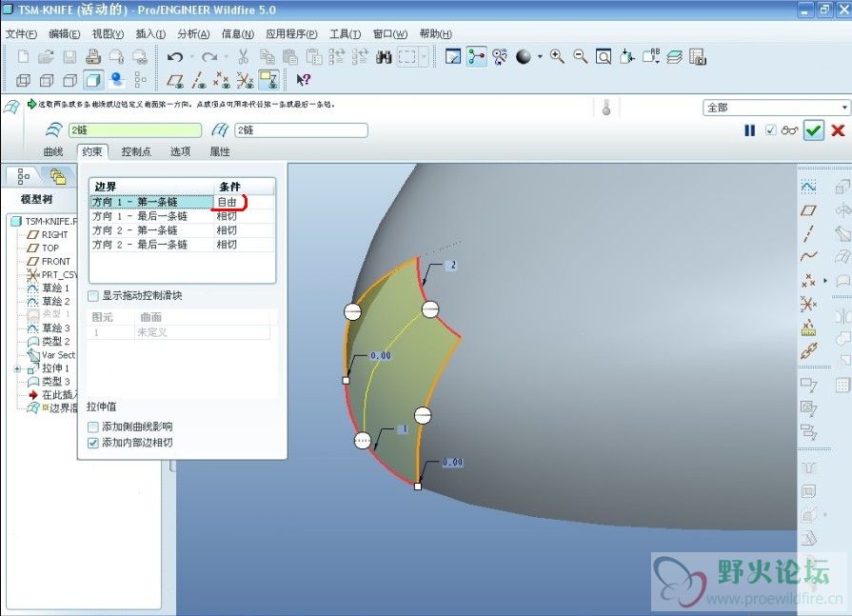Open 相切 condition for 方向 2 - 最后一条链
This screenshot has height=616, width=852.
244,245
